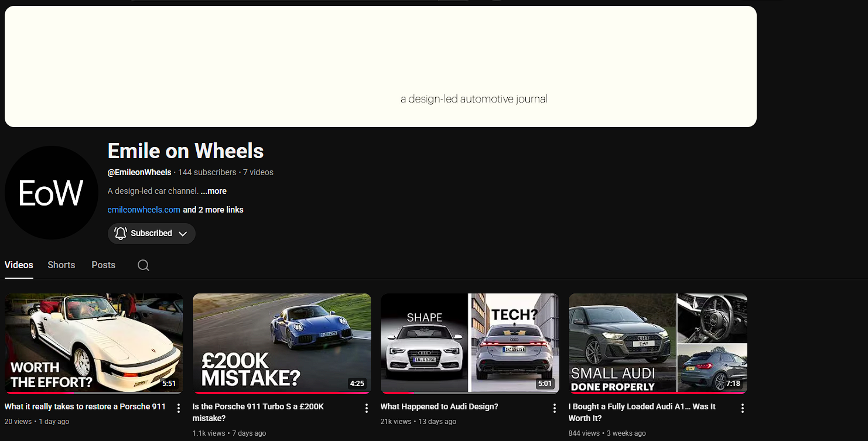
Task: Open title 'What Happened to Audi Design?'
Action: 439,406
